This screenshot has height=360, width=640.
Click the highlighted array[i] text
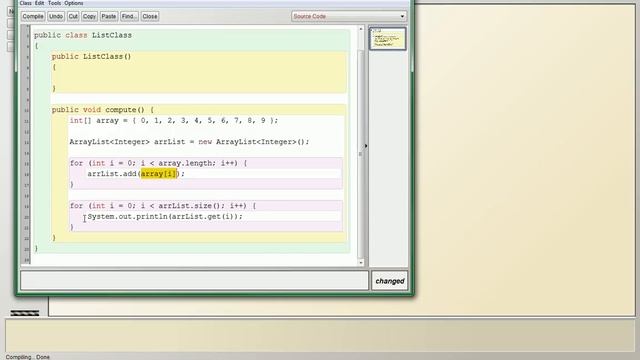coord(159,173)
